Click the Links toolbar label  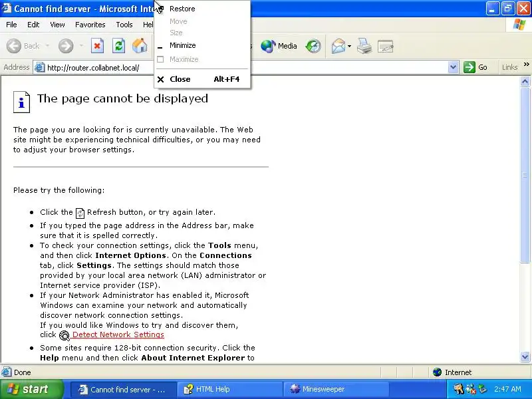(509, 67)
